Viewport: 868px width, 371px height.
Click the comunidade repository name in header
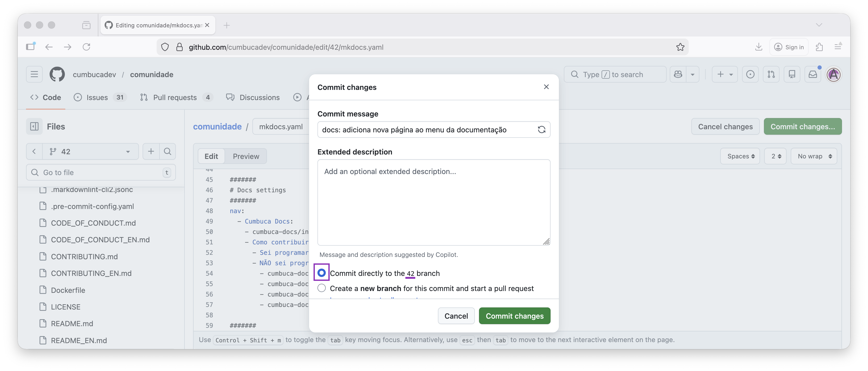(x=152, y=75)
